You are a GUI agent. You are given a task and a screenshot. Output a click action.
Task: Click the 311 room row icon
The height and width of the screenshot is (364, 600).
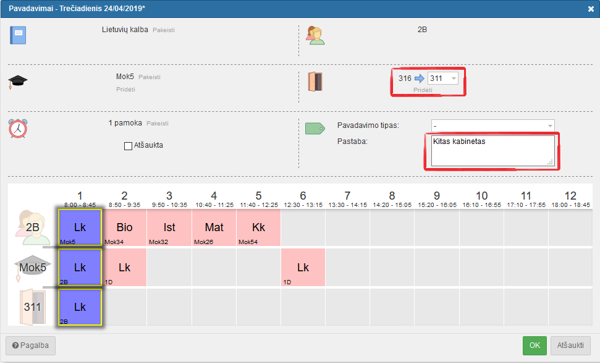[x=33, y=307]
